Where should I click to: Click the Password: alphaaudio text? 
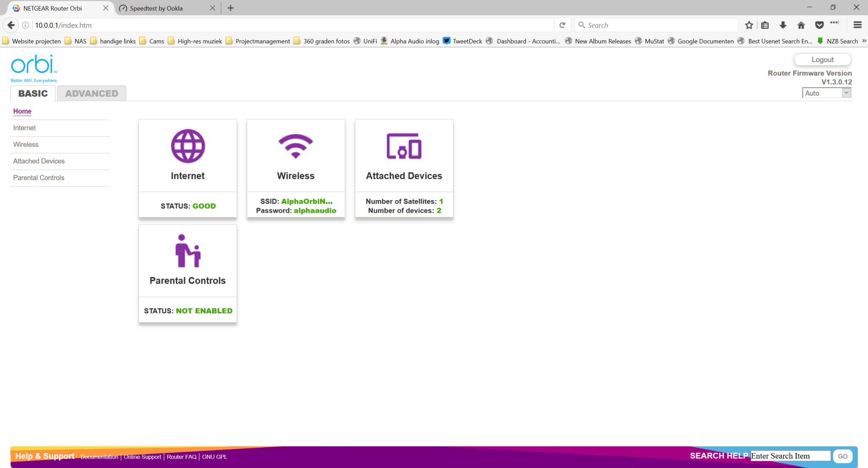click(296, 211)
